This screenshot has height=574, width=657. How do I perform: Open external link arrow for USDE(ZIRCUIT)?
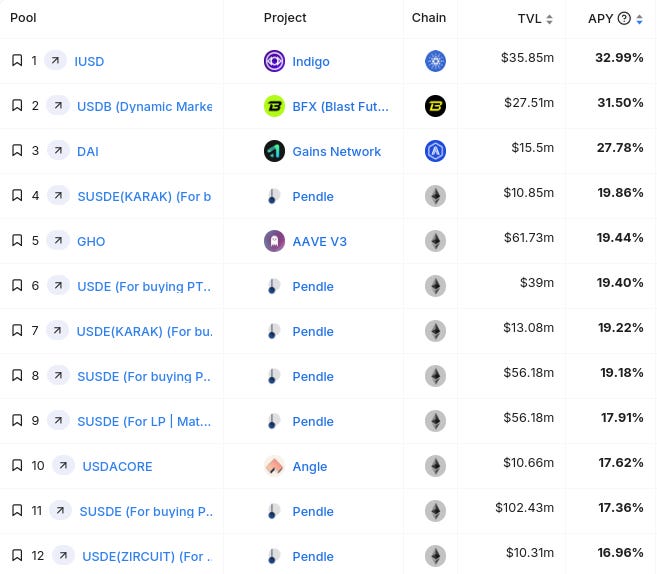pyautogui.click(x=63, y=556)
